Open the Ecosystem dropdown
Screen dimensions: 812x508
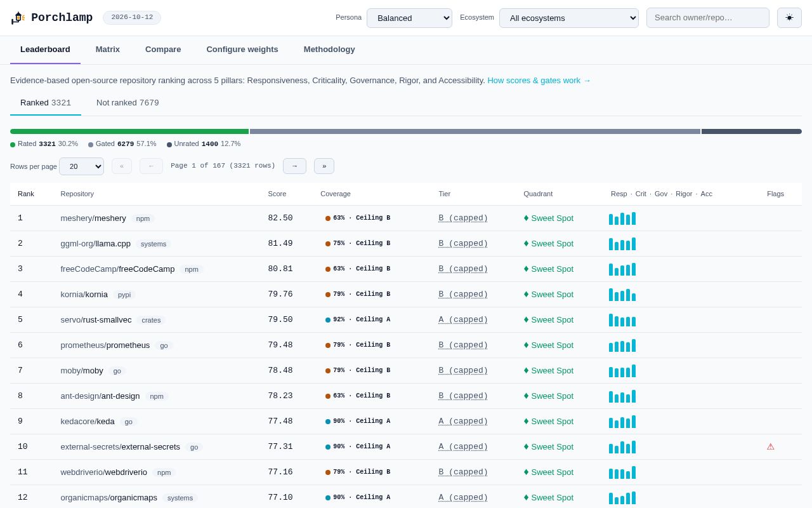(569, 18)
